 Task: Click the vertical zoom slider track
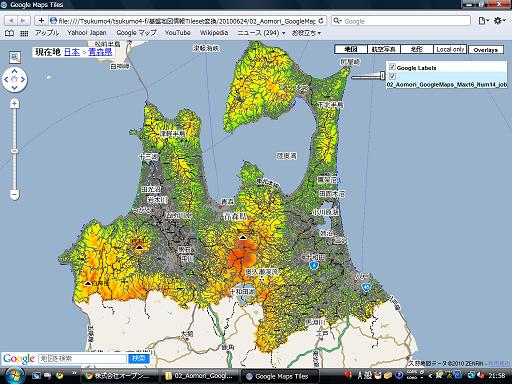coord(14,149)
